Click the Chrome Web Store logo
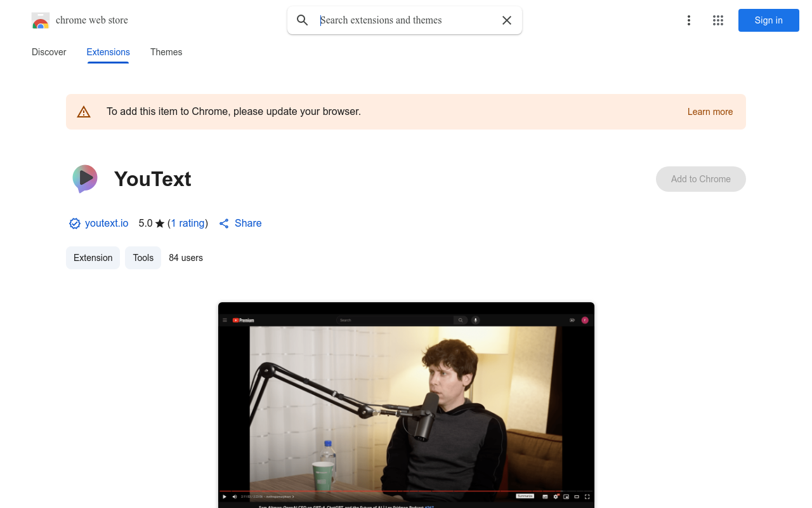The height and width of the screenshot is (508, 812). pyautogui.click(x=41, y=20)
